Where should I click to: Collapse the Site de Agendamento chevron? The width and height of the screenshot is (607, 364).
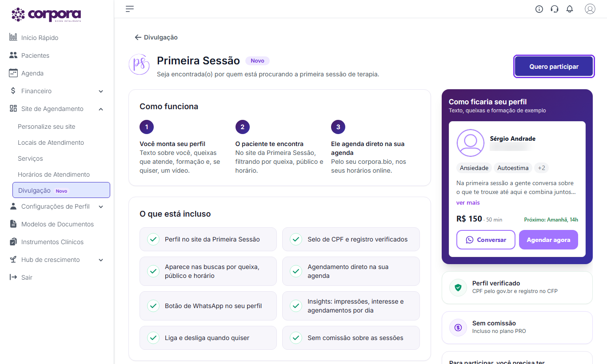coord(101,109)
